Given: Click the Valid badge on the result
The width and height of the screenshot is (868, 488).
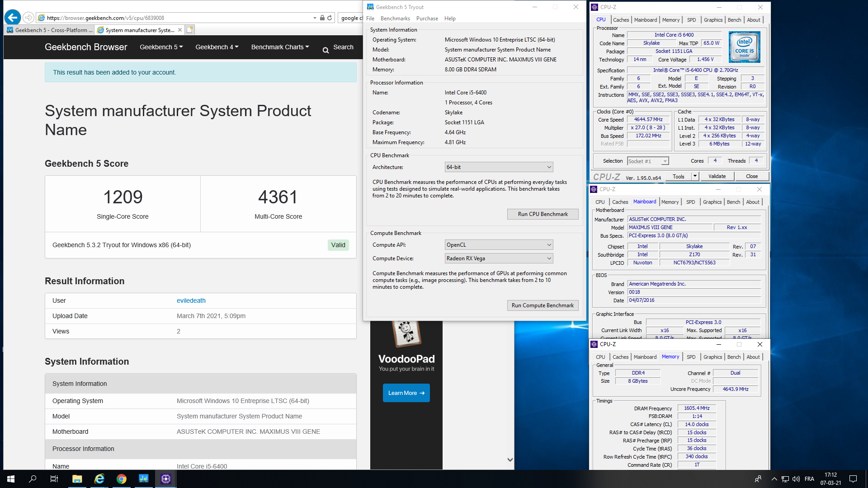Looking at the screenshot, I should click(338, 245).
